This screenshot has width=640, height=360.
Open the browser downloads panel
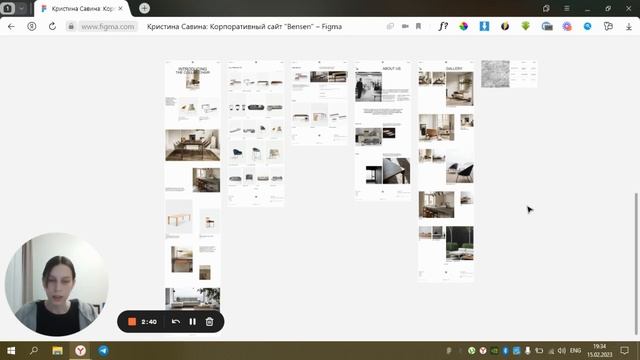[x=629, y=27]
